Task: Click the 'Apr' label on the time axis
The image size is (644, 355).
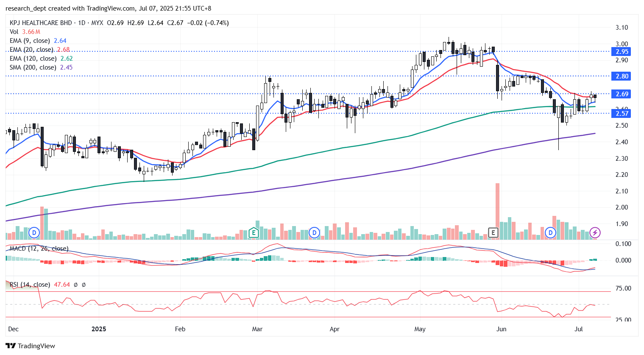Action: (335, 329)
